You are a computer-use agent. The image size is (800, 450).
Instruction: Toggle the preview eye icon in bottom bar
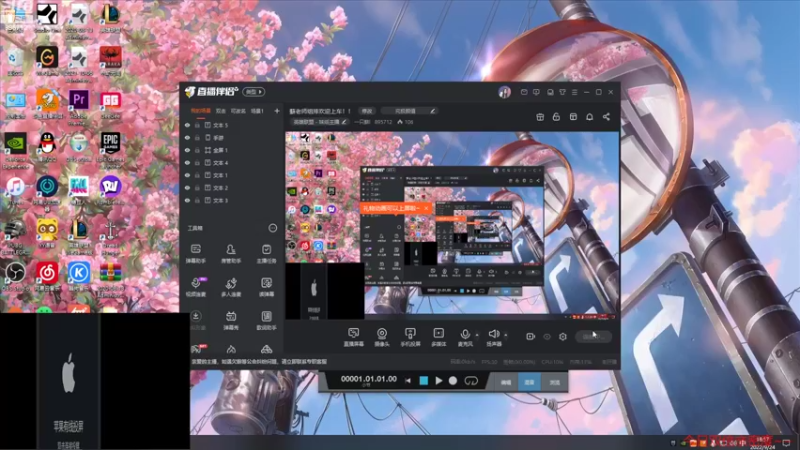[547, 337]
